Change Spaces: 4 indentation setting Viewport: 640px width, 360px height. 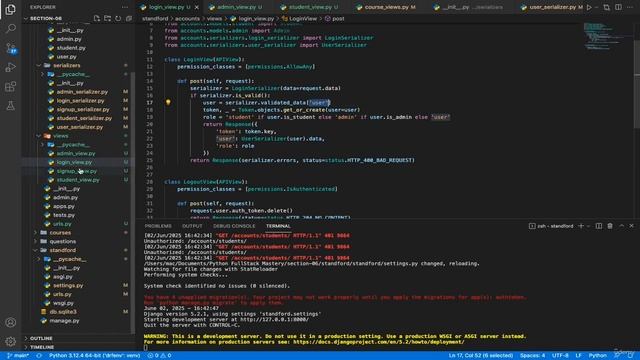[x=532, y=356]
